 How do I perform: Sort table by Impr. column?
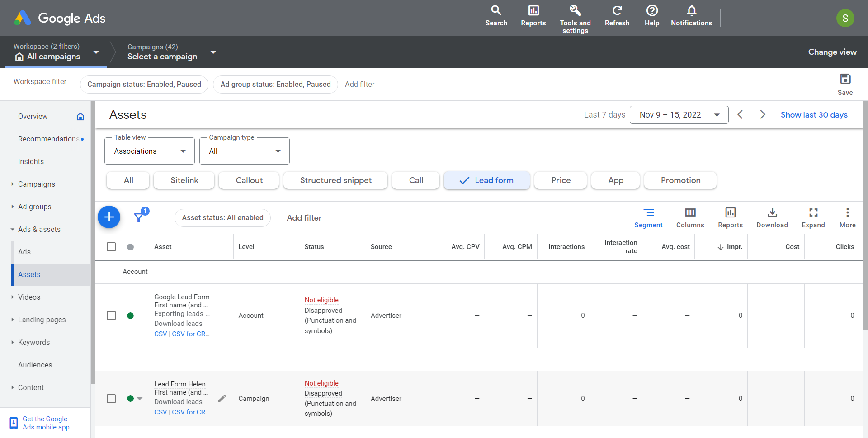pos(730,247)
